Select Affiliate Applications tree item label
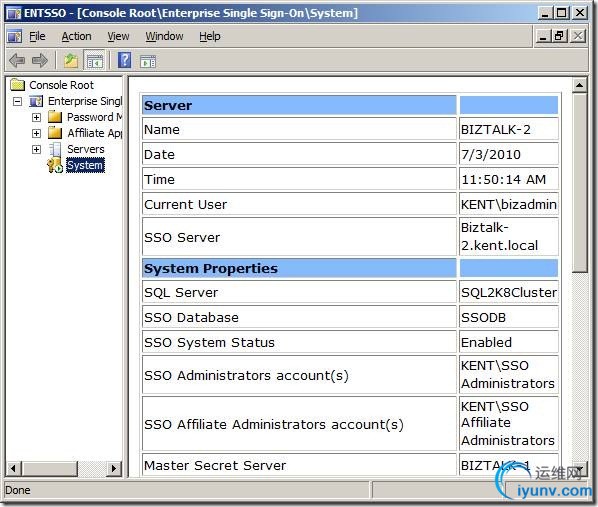This screenshot has width=598, height=507. [x=95, y=133]
